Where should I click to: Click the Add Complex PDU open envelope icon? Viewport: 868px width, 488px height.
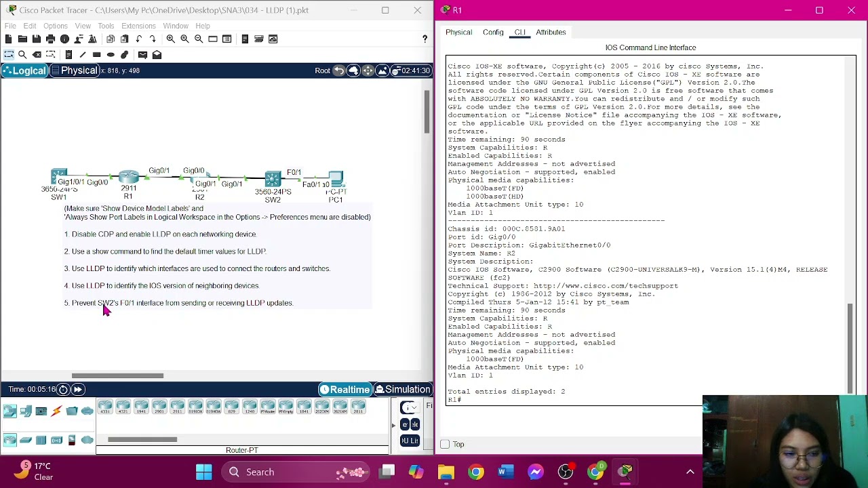point(157,55)
